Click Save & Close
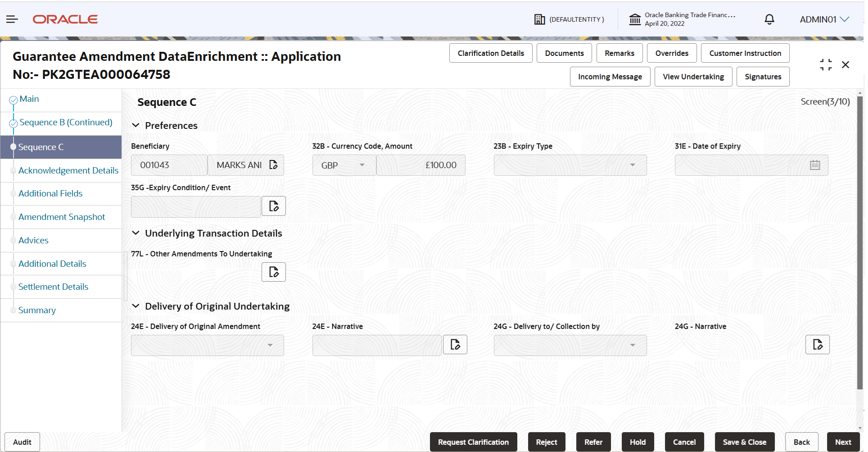 pos(745,442)
